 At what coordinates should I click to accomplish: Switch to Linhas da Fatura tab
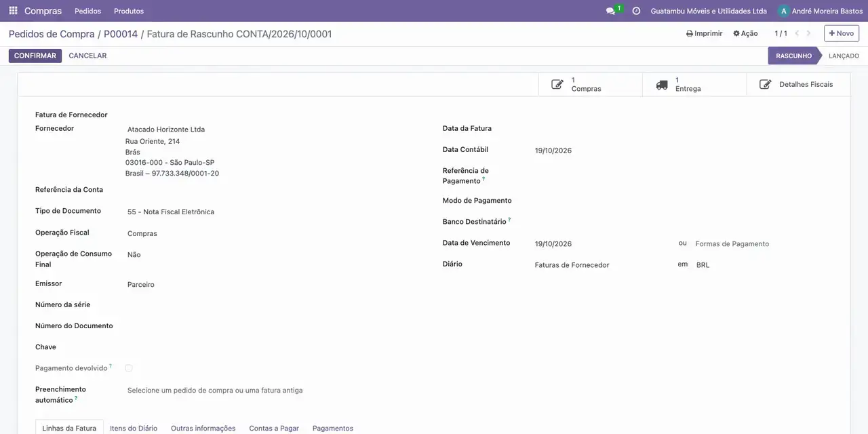coord(69,428)
